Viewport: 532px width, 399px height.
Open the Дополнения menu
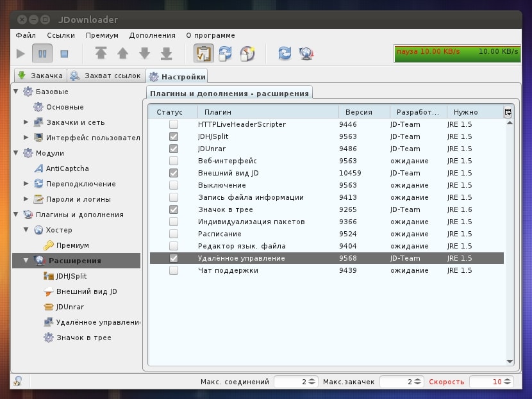pos(153,35)
